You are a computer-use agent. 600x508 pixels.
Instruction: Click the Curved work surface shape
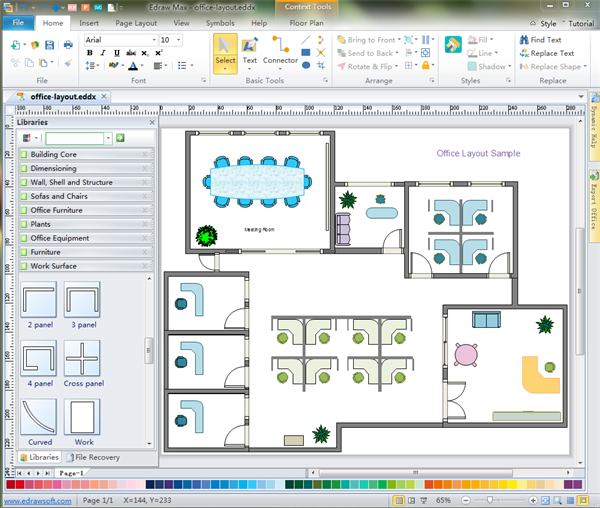click(x=39, y=417)
